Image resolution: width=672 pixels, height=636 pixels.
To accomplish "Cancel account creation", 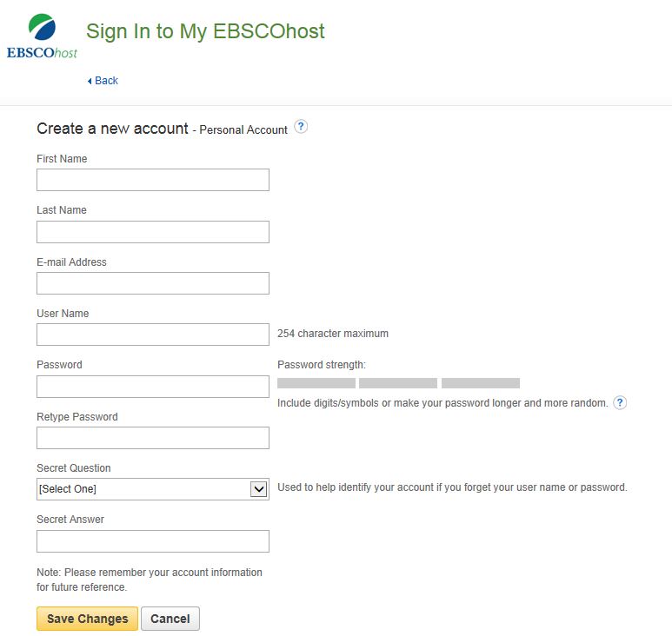I will point(170,619).
